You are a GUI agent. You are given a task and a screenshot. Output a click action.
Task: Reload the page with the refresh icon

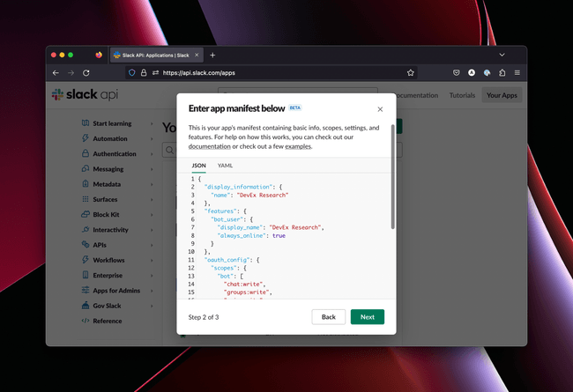[x=86, y=73]
